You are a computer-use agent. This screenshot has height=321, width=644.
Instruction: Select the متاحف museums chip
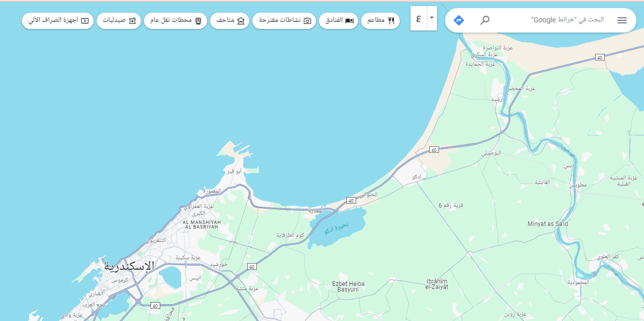point(229,21)
